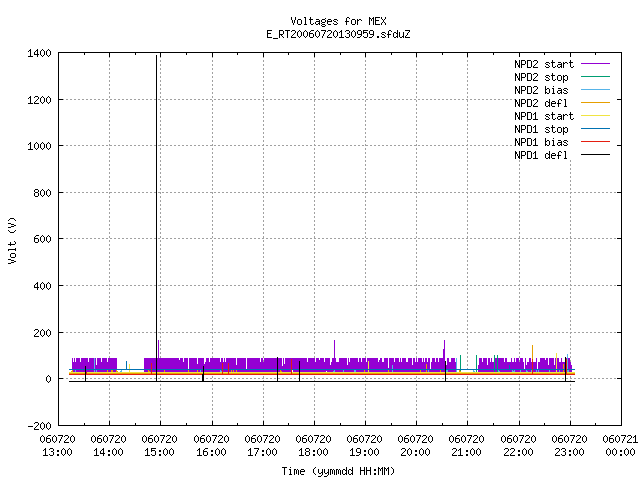Click the 060720 22:00 time tick label
The height and width of the screenshot is (480, 640).
coord(518,446)
